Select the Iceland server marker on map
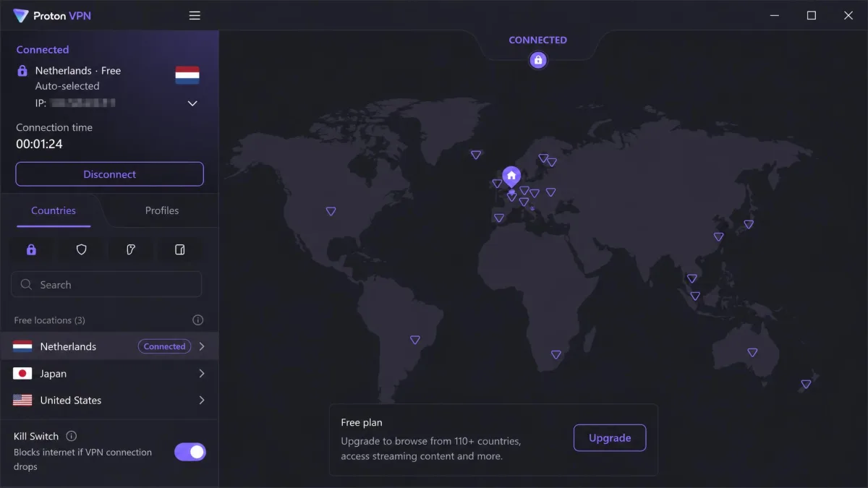The height and width of the screenshot is (488, 868). (476, 155)
